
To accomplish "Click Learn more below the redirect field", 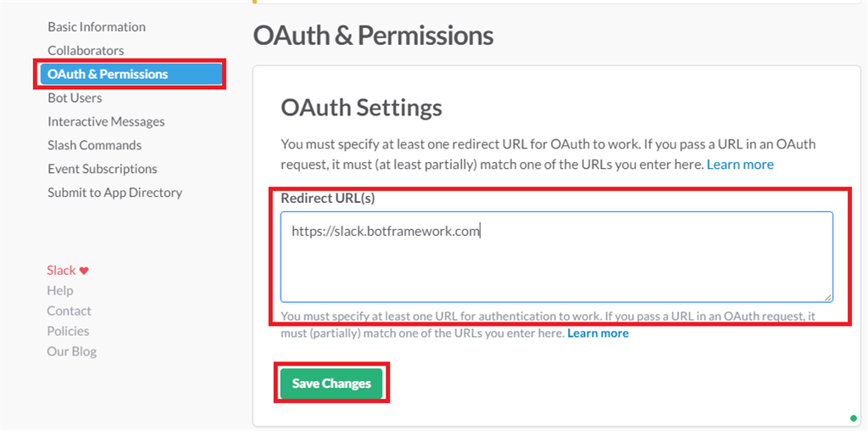I will click(x=598, y=333).
